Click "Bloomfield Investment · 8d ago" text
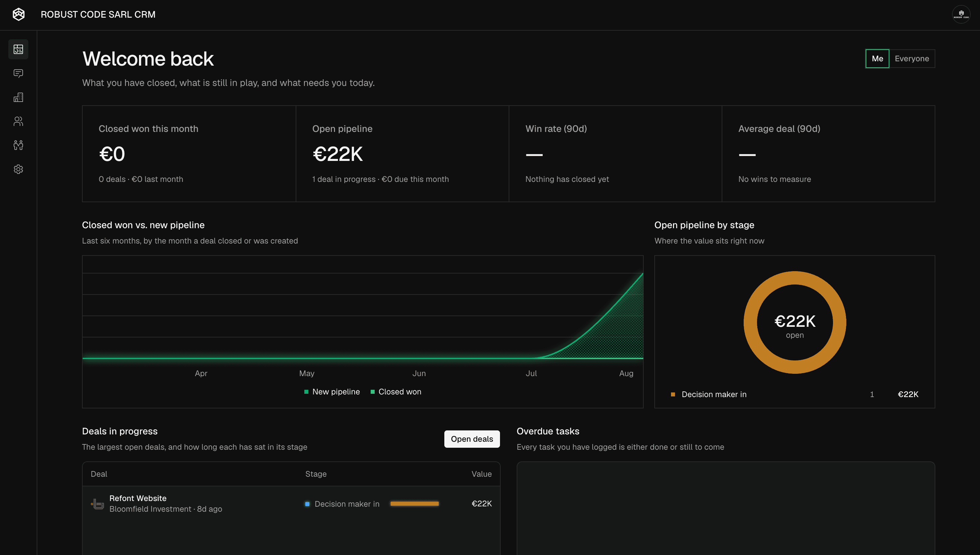 click(165, 509)
